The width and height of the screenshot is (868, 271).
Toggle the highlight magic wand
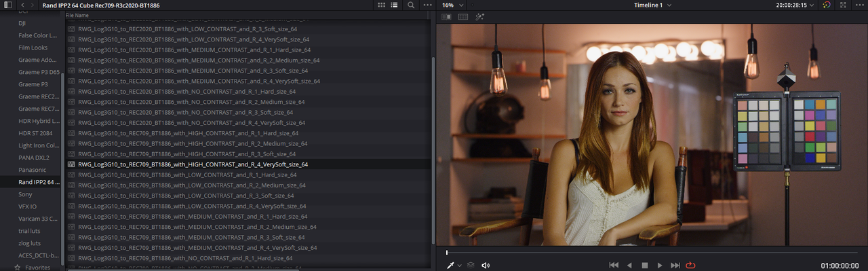click(480, 16)
